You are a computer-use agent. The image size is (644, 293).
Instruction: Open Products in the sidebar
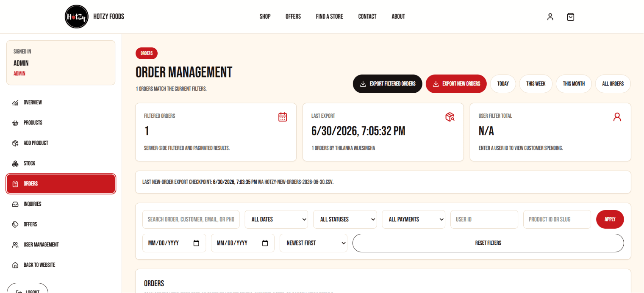coord(61,123)
